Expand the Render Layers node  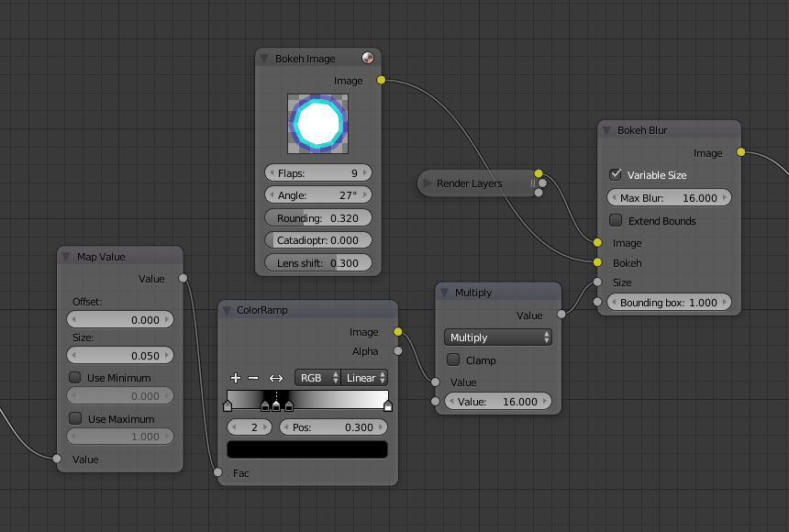[x=428, y=183]
